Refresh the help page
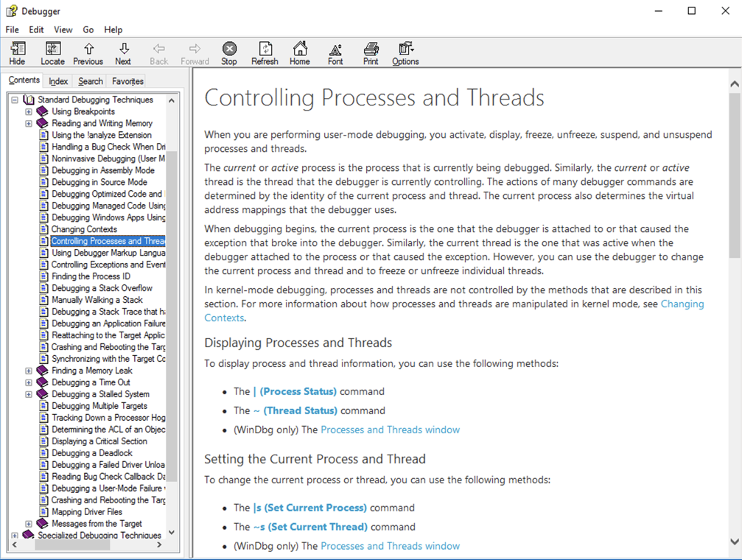Screen dimensions: 742x560 point(265,53)
